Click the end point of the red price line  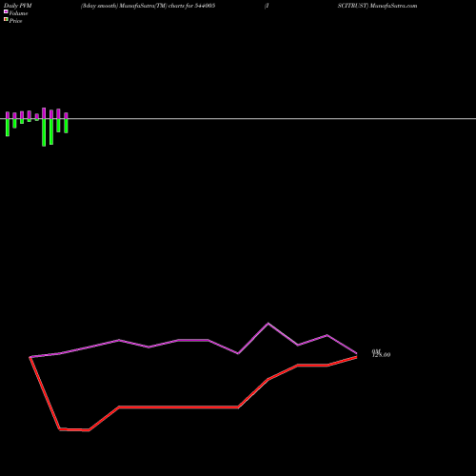[357, 357]
